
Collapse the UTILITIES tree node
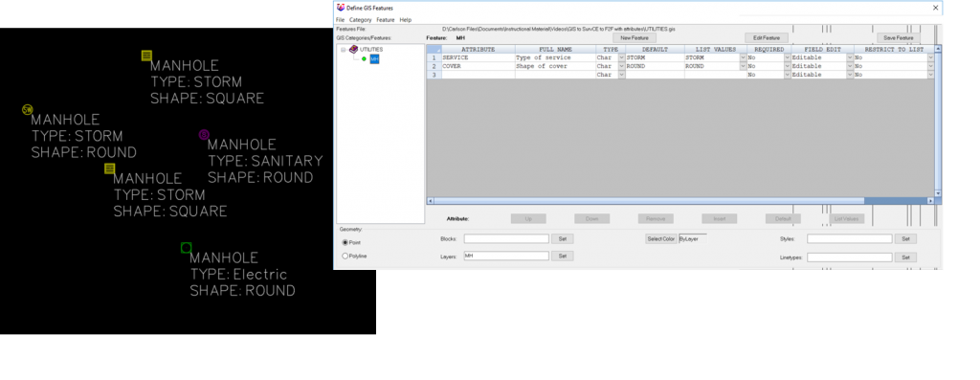pos(344,50)
